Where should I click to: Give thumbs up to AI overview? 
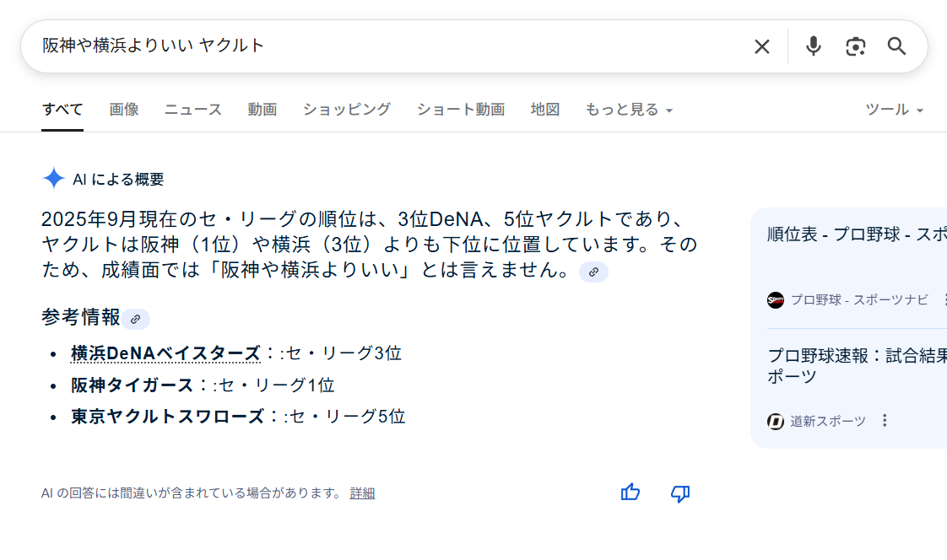[x=630, y=493]
